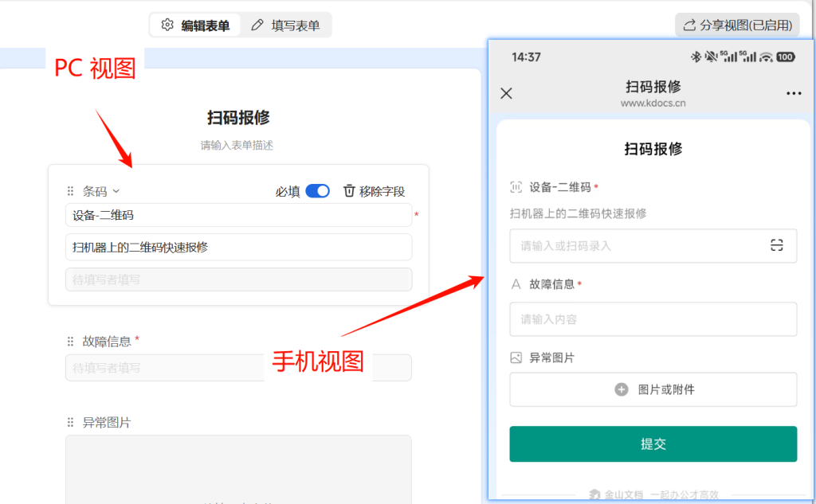Select the 故障信息 field label in PC view

(x=107, y=342)
